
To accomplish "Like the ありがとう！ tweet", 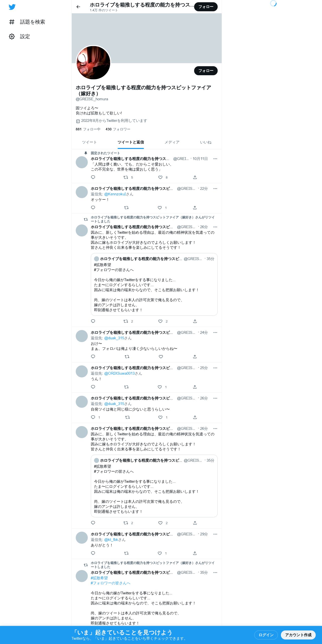I will (160, 553).
